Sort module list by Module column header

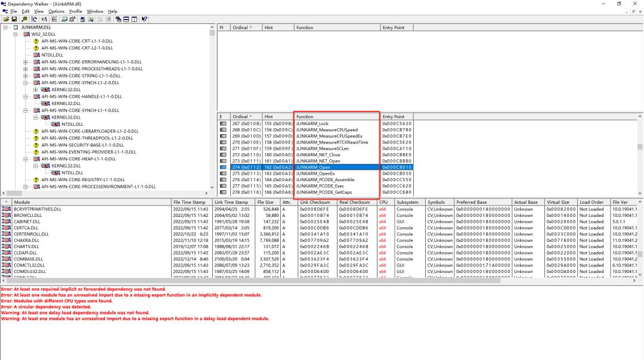tap(91, 202)
